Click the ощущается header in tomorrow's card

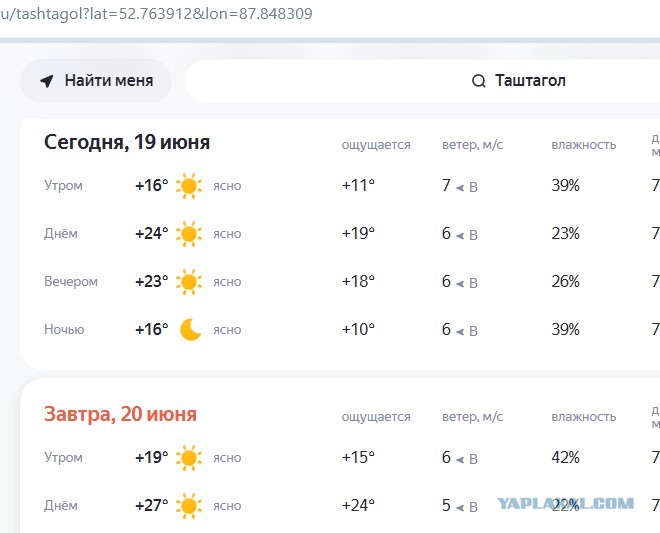click(376, 417)
